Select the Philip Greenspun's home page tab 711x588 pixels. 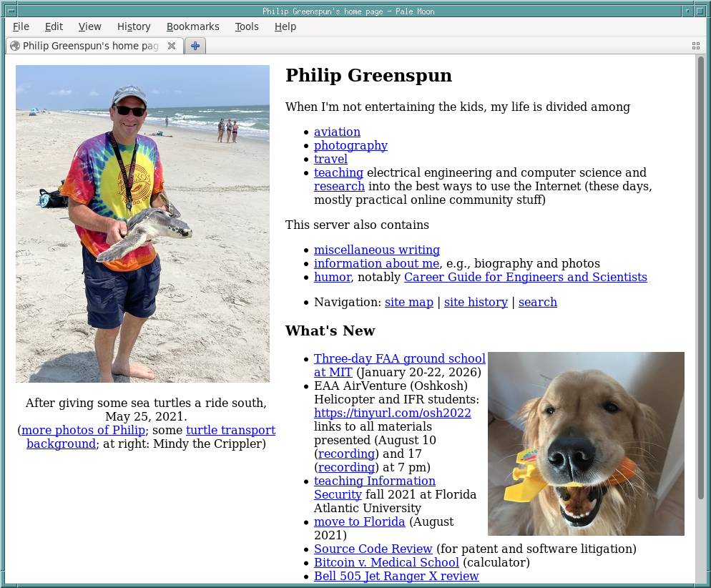(x=89, y=46)
